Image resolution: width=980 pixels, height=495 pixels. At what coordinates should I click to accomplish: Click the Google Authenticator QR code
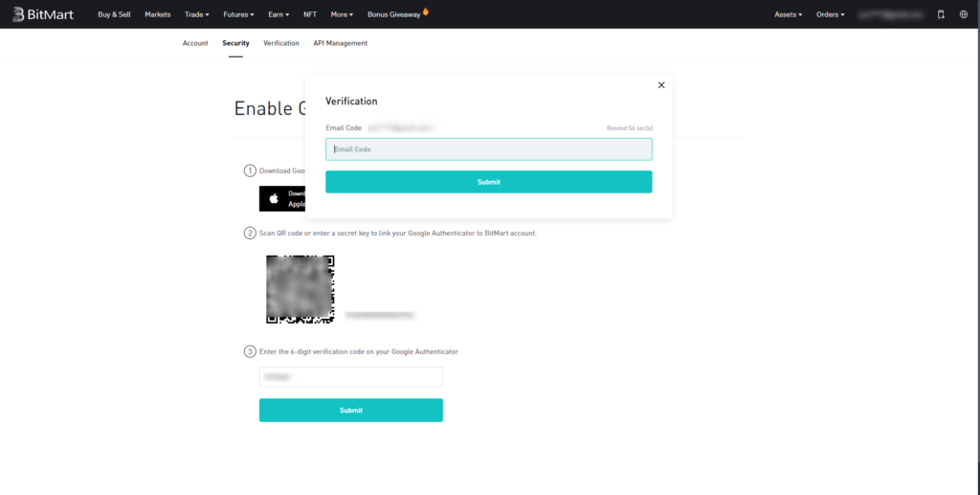pos(300,288)
